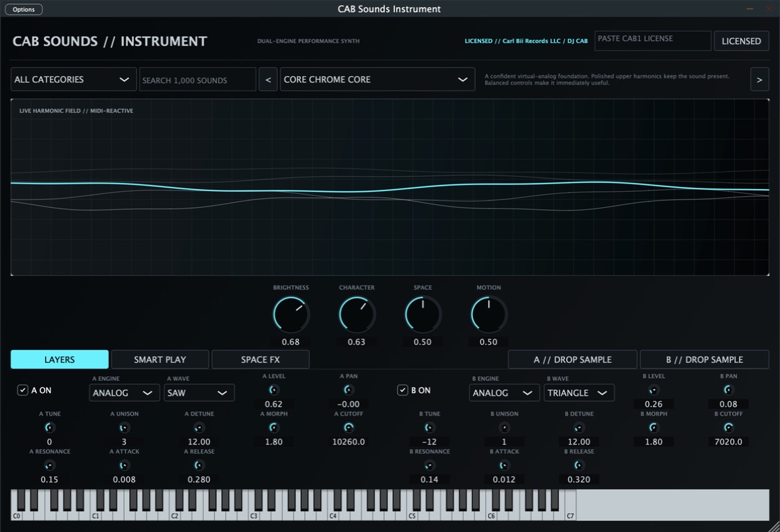Click the A Resonance knob
This screenshot has height=532, width=780.
49,465
